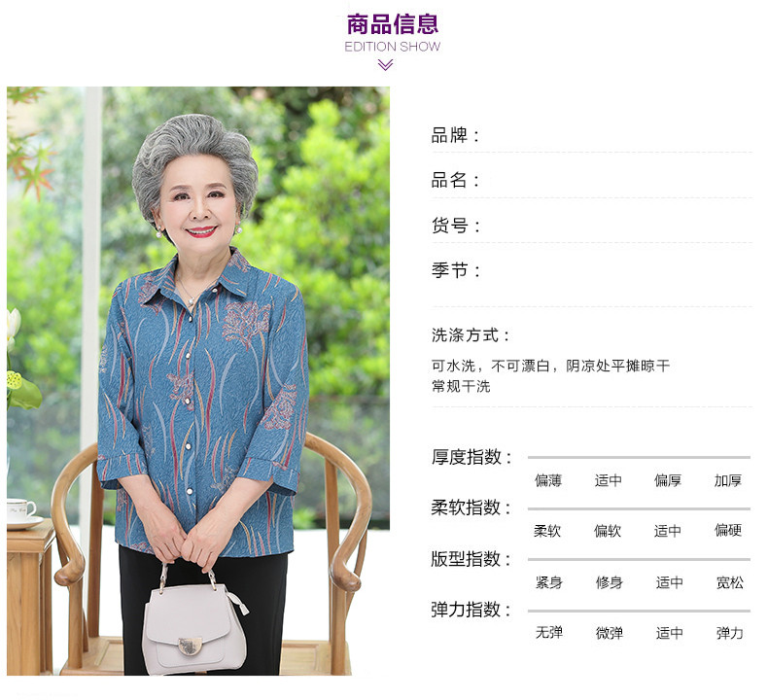
Task: Click the 弹力指数 slider bar
Action: (639, 611)
